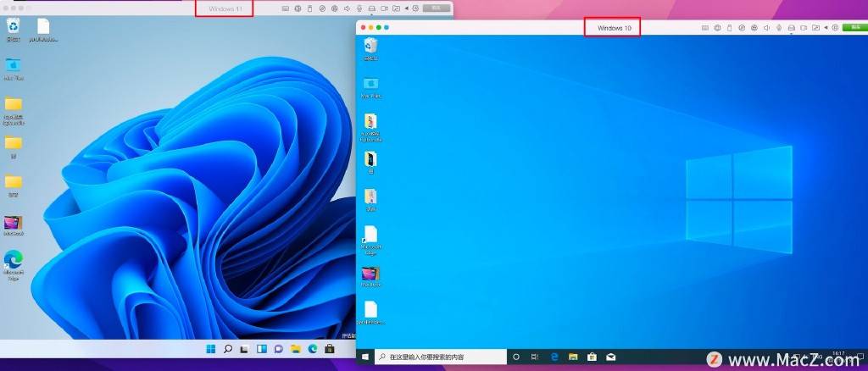Select MacBook image icon on Windows 11 desktop
This screenshot has width=868, height=371.
pos(14,226)
